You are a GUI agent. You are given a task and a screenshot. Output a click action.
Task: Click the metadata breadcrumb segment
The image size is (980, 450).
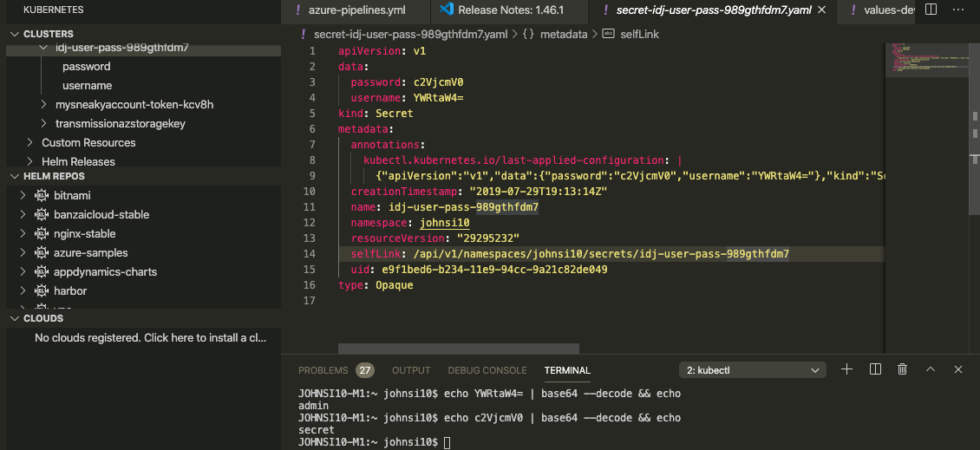coord(564,35)
